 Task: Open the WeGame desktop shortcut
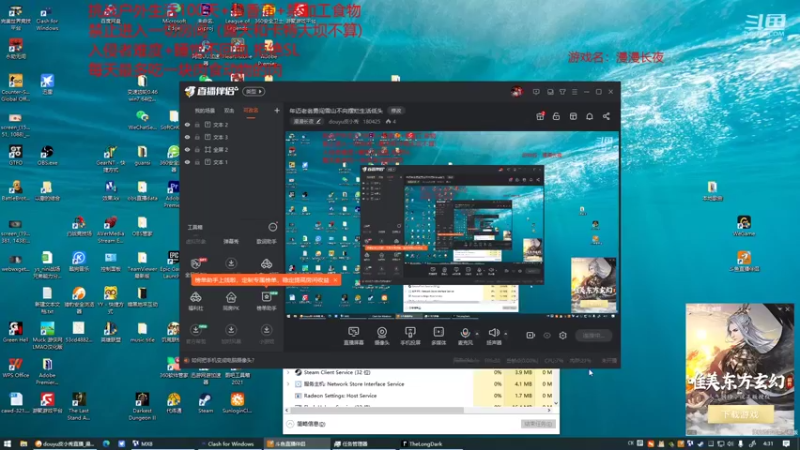click(744, 226)
